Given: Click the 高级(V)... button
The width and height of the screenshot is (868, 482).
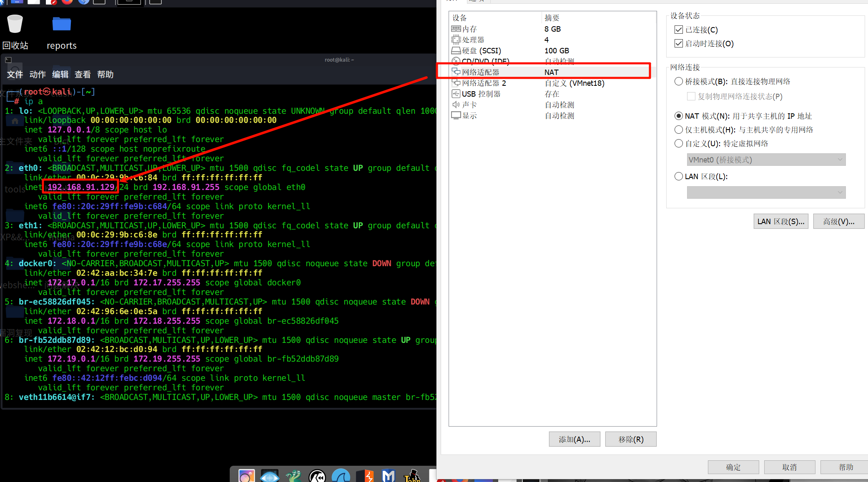Looking at the screenshot, I should point(839,221).
